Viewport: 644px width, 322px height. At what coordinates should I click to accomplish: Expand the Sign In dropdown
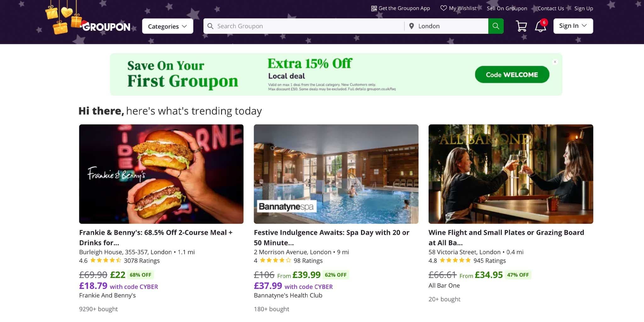click(x=573, y=25)
